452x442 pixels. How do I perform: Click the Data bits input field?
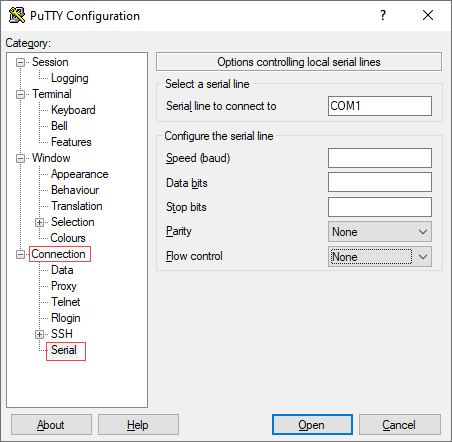pos(380,182)
